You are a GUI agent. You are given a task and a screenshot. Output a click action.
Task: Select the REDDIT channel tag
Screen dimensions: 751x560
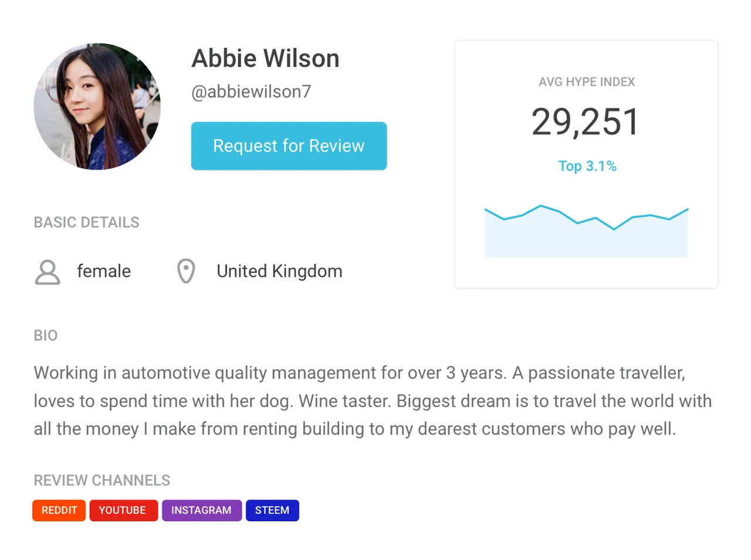point(59,510)
